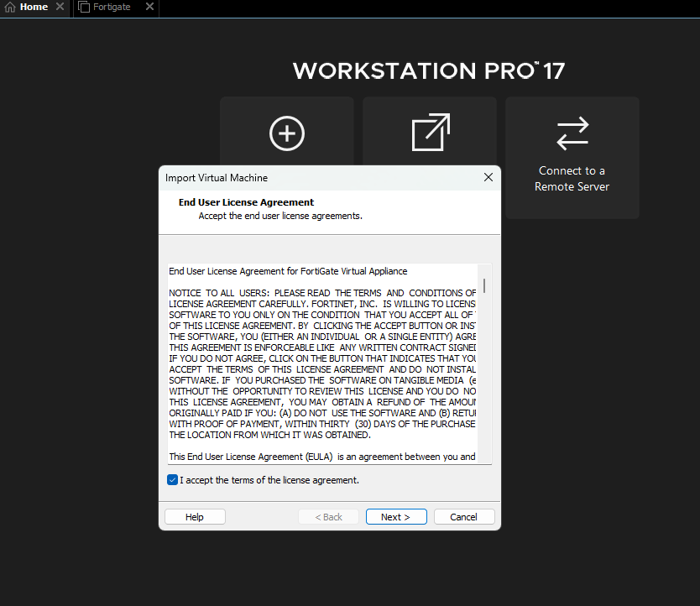The height and width of the screenshot is (606, 700).
Task: Click the Help button in the dialog
Action: (195, 517)
